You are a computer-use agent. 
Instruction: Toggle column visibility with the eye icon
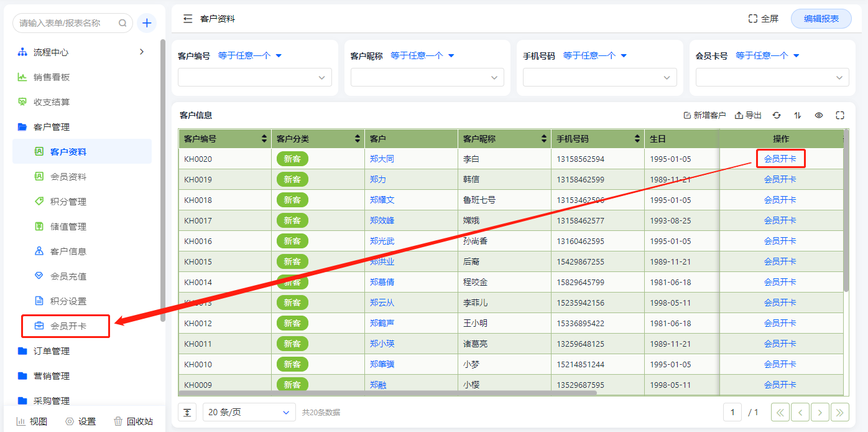point(819,115)
